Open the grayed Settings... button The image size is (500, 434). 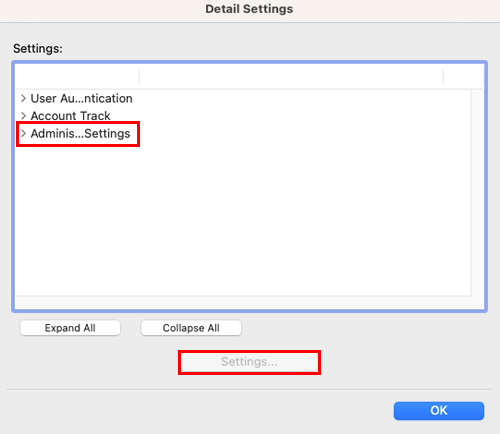[249, 362]
